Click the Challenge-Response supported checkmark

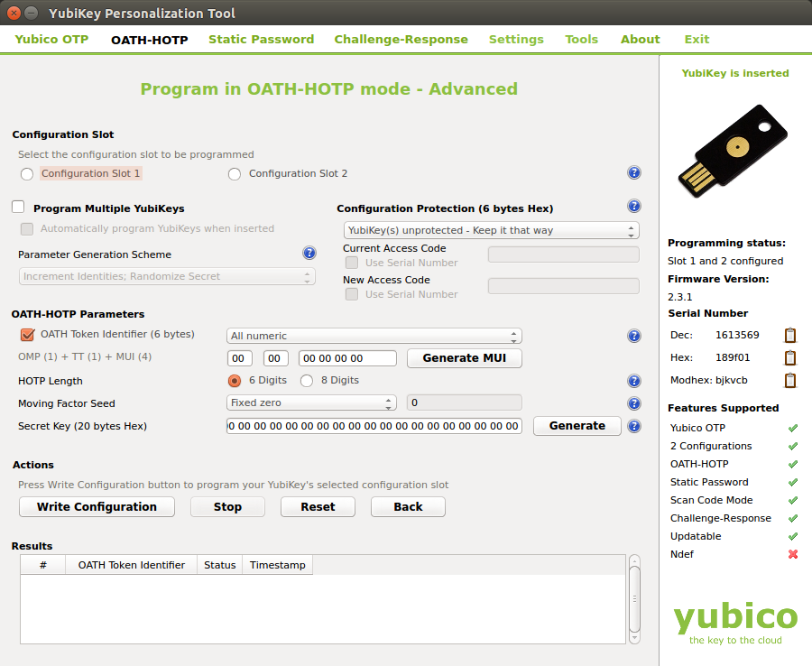point(793,519)
